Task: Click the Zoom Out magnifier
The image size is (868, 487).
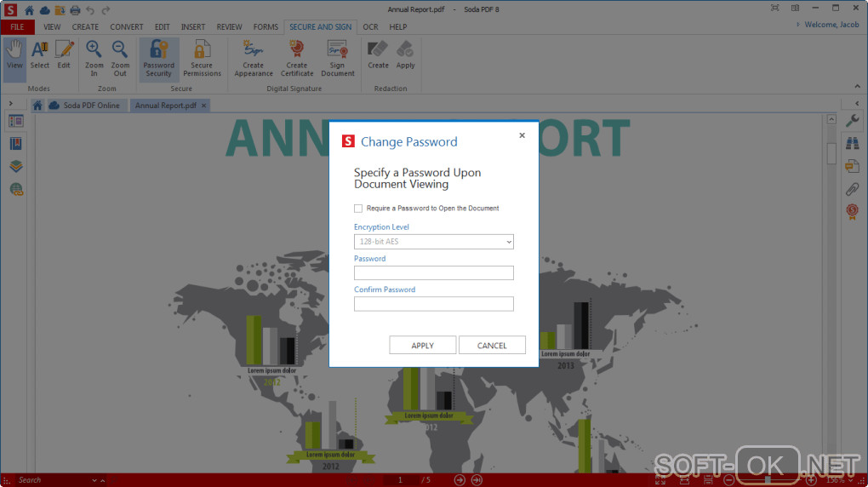Action: [x=120, y=59]
